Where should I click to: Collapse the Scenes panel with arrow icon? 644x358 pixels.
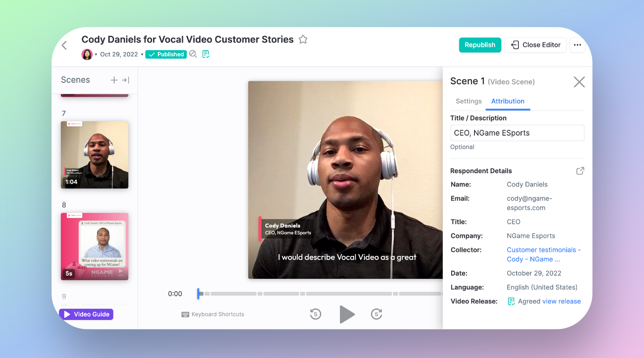pyautogui.click(x=126, y=80)
